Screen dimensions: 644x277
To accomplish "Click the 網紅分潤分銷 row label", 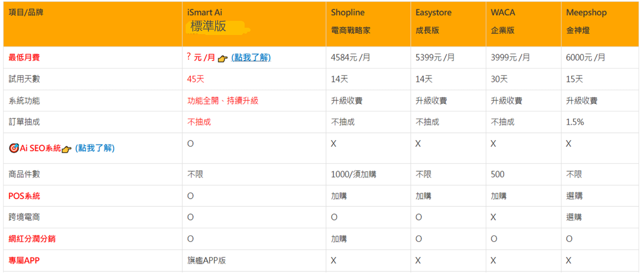I will [32, 239].
